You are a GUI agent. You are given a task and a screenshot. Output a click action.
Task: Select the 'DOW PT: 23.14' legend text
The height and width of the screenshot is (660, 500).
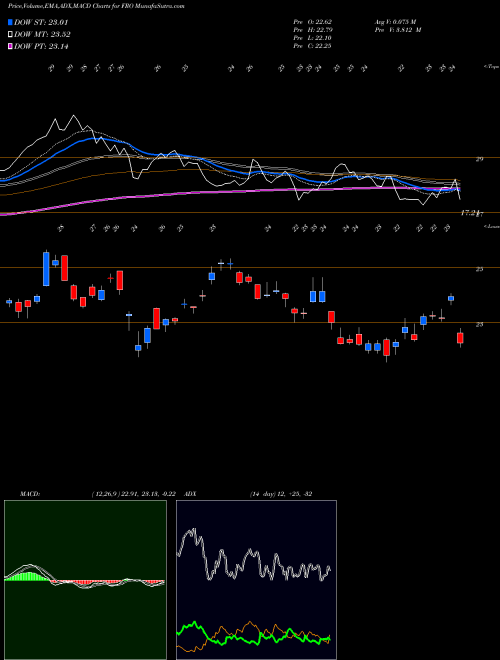(x=41, y=46)
